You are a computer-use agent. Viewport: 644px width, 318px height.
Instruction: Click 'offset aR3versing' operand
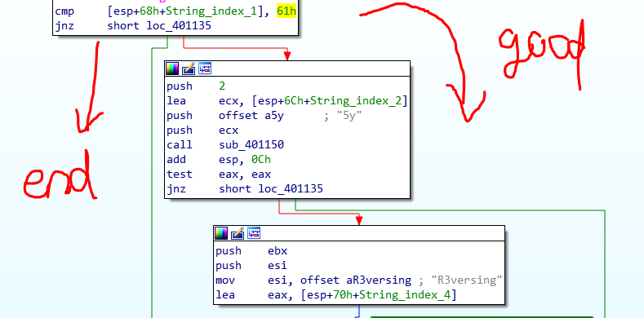(x=356, y=280)
